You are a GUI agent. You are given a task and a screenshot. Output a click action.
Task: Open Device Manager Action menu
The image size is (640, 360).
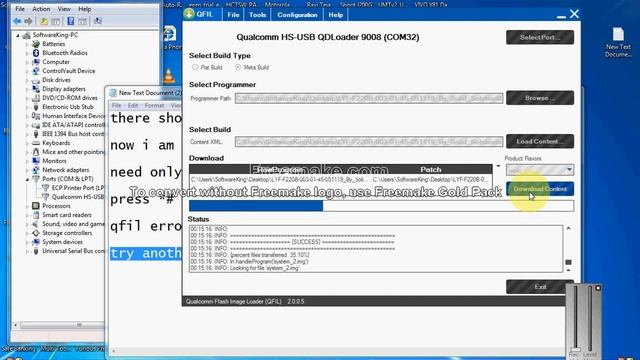pos(41,9)
